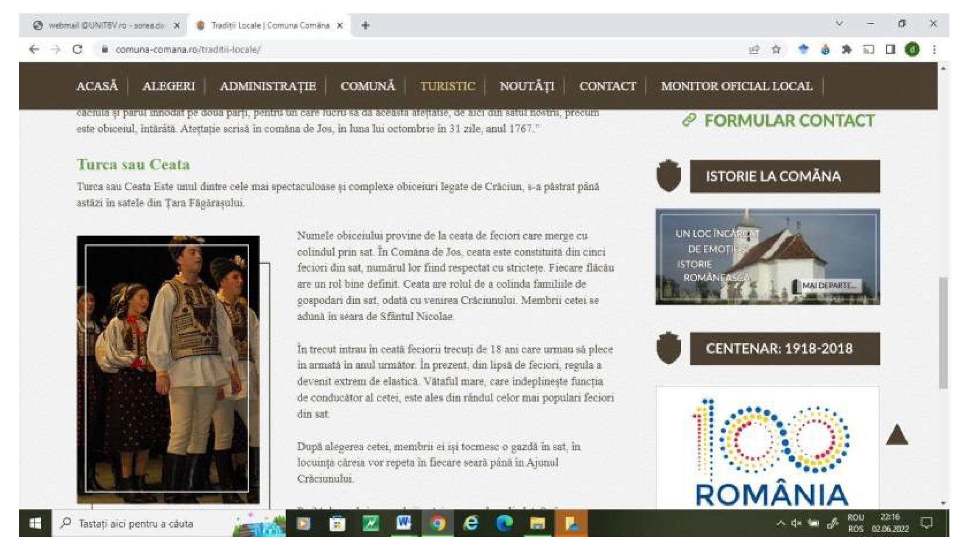Open Word from the taskbar
971x560 pixels.
point(403,523)
